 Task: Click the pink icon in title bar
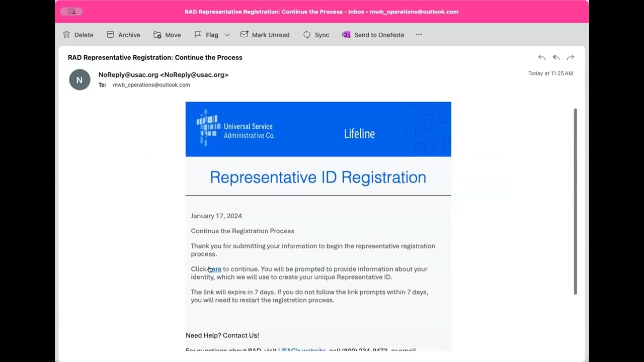71,12
